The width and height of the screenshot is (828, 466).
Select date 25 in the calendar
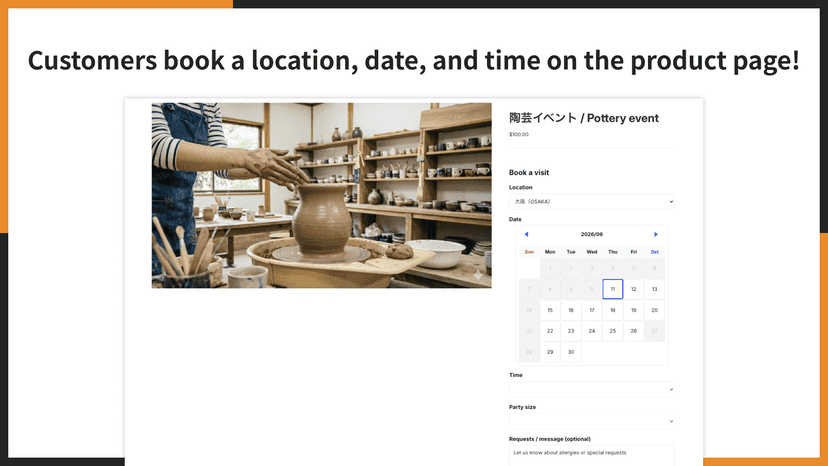613,331
